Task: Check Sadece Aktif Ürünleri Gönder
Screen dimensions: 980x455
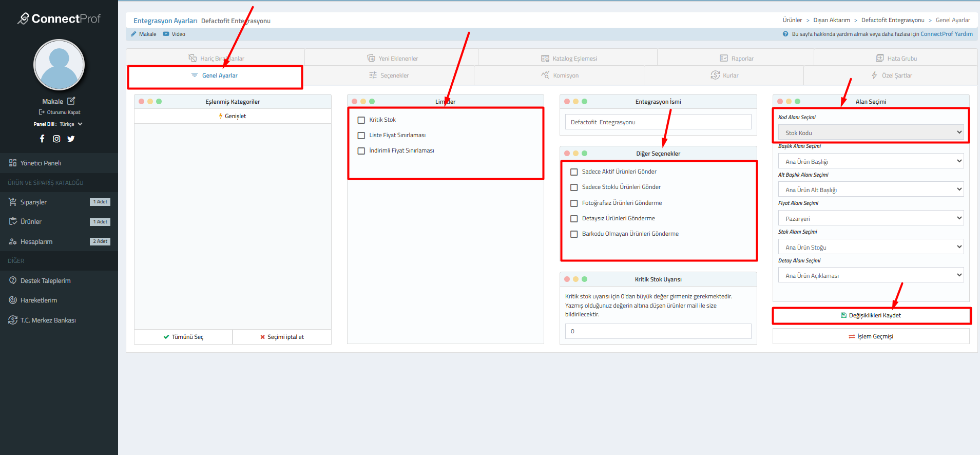Action: [x=574, y=172]
